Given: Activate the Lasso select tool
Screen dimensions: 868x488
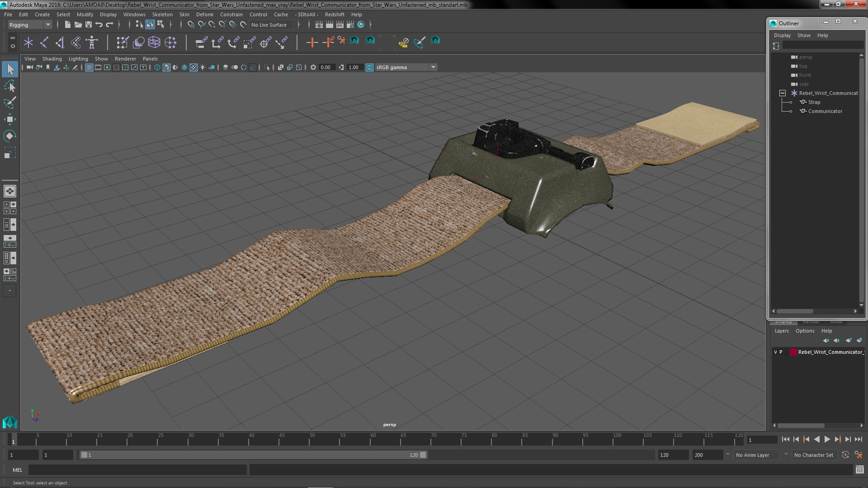Looking at the screenshot, I should click(x=10, y=86).
